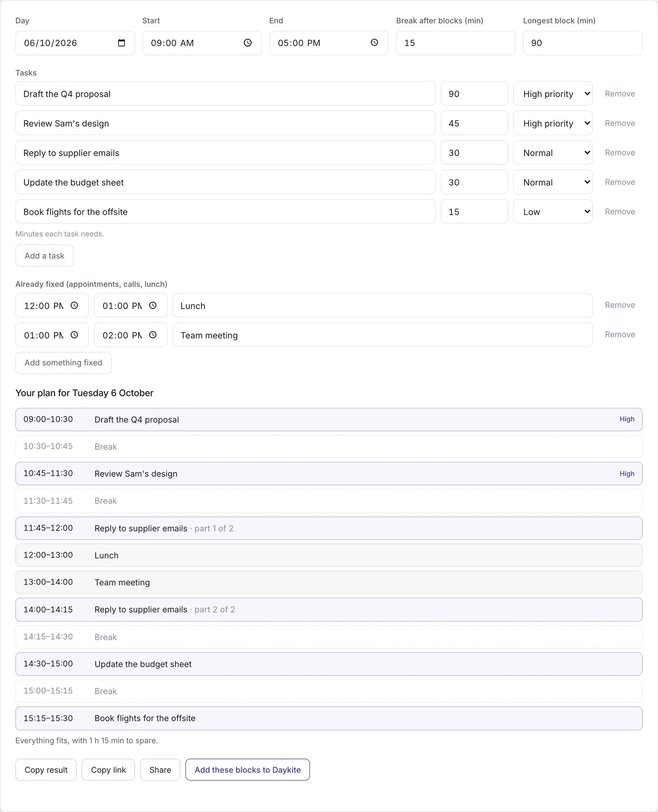Select Reply to supplier emails part 2 of 2
This screenshot has height=812, width=658.
pyautogui.click(x=329, y=610)
